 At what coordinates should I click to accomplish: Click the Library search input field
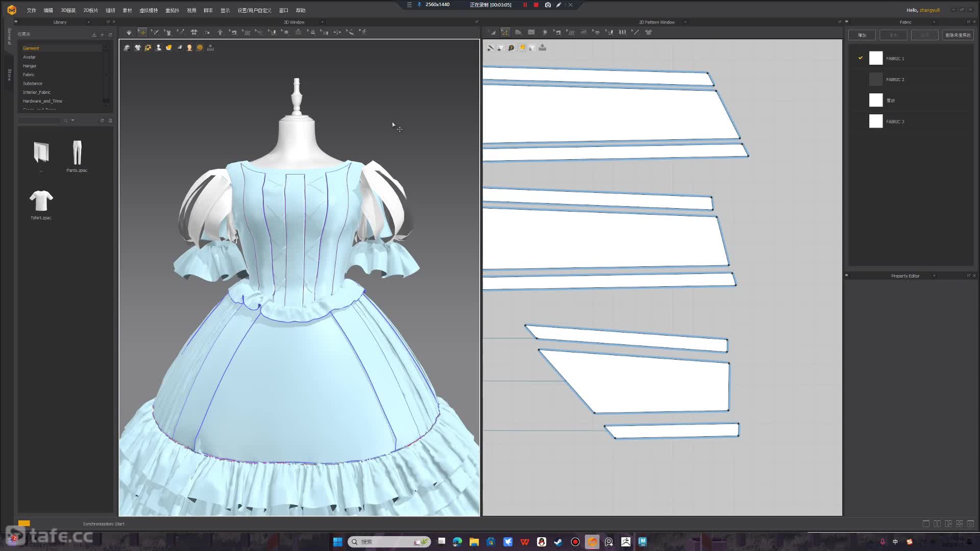click(x=40, y=120)
